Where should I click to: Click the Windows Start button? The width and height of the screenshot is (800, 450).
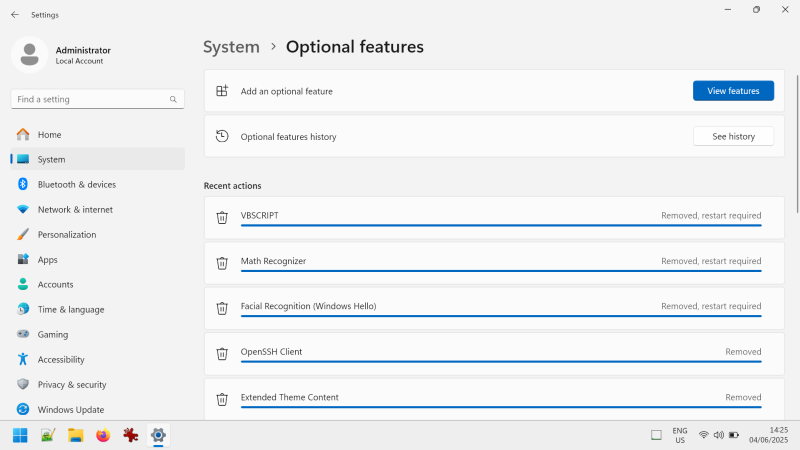point(20,435)
